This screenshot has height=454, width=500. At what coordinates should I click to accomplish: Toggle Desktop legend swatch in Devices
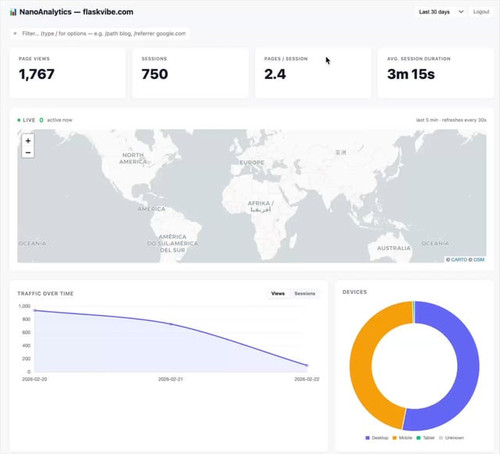(x=368, y=438)
